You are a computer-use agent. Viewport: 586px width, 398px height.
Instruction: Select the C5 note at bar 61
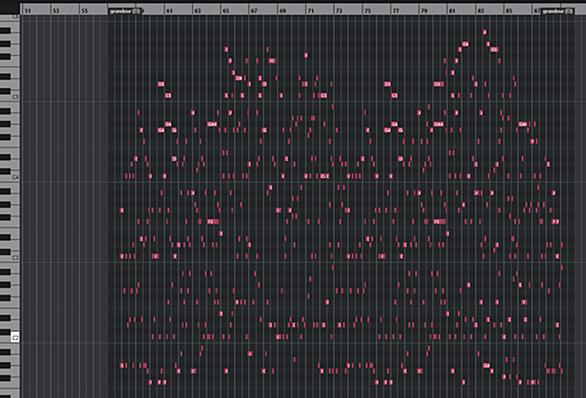(168, 96)
